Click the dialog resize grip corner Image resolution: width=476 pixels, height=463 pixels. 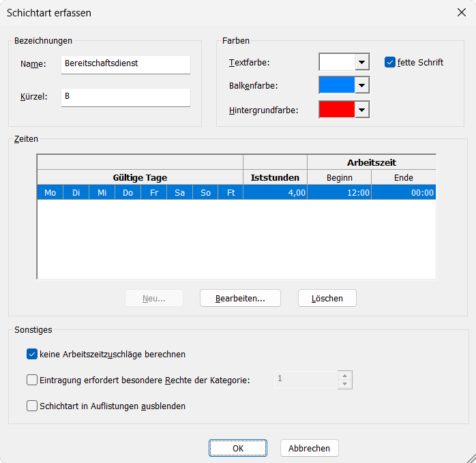(x=471, y=458)
